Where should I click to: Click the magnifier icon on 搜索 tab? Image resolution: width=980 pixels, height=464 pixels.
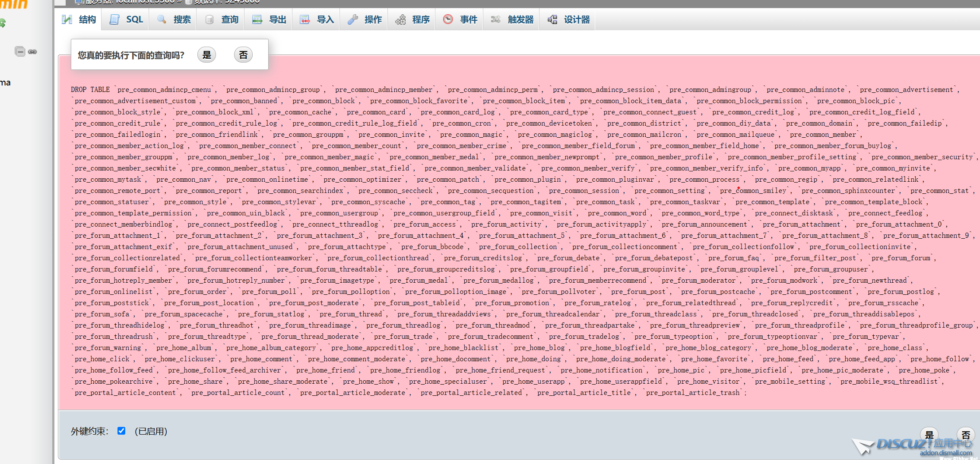tap(162, 19)
